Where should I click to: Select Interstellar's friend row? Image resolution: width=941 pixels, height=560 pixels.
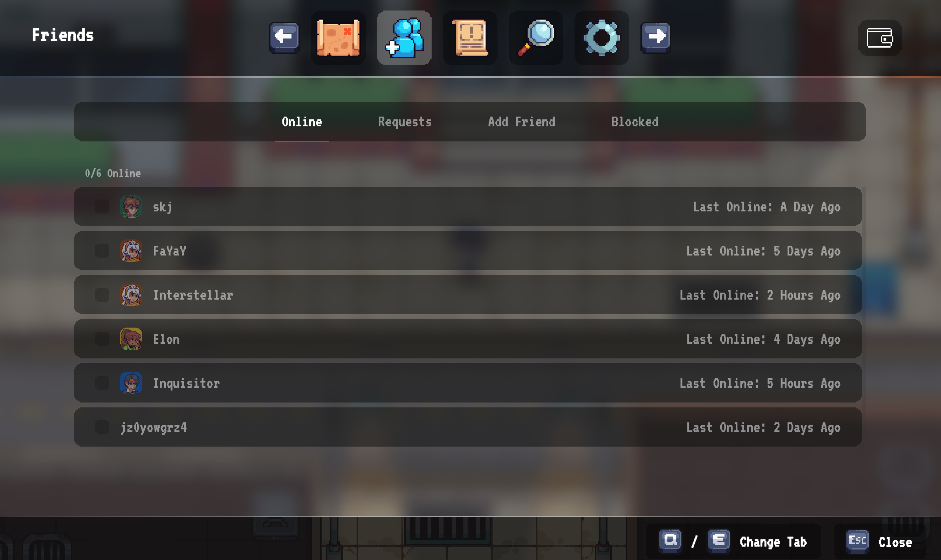[468, 295]
